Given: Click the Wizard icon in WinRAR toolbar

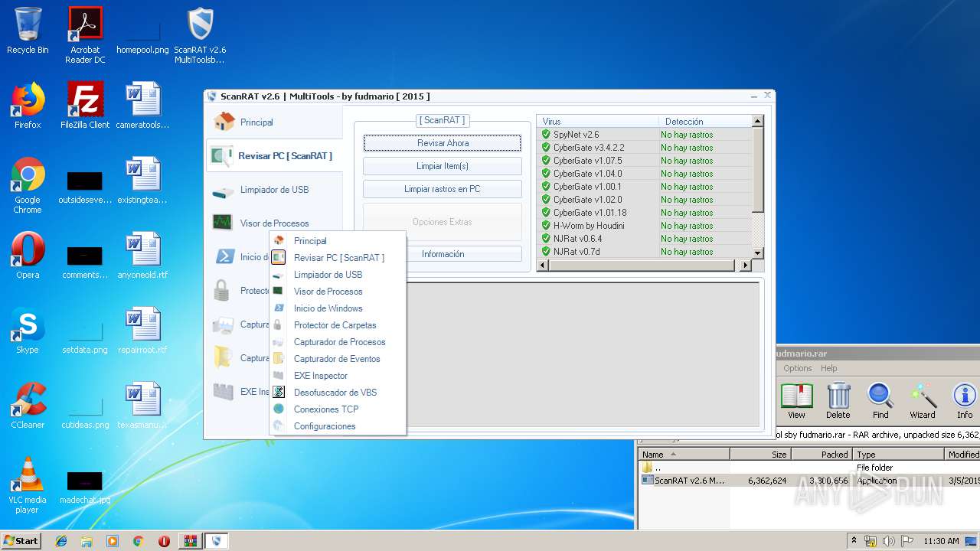Looking at the screenshot, I should pos(923,400).
